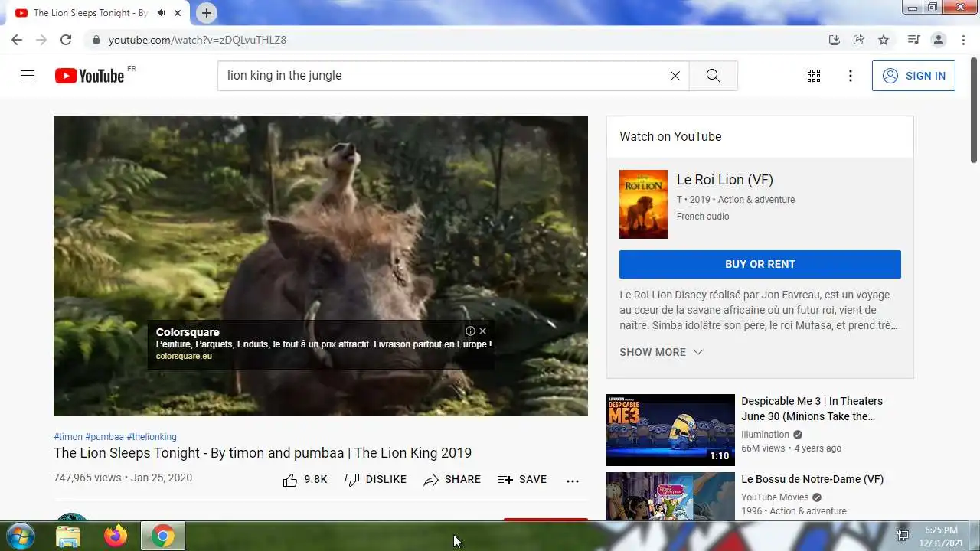Click the search magnifier button
The image size is (980, 551).
(x=713, y=76)
